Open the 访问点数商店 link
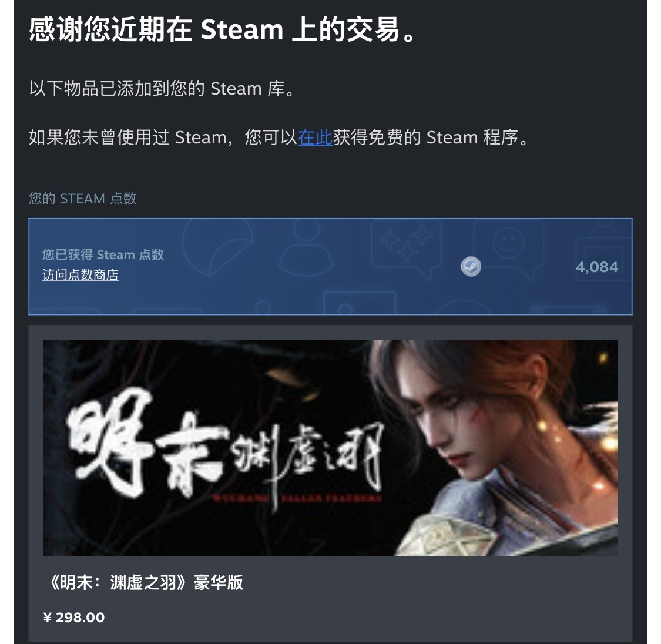Screen dimensions: 661x644 pos(80,275)
